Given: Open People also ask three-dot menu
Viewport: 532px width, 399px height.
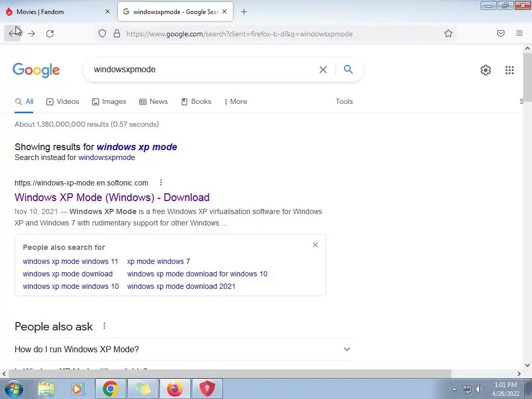Looking at the screenshot, I should [104, 326].
